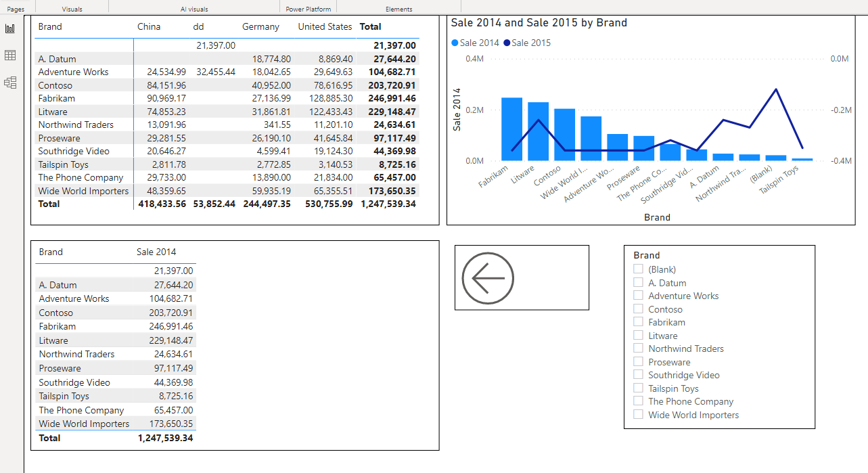
Task: Click the Sale 2014 legend marker
Action: tap(455, 43)
